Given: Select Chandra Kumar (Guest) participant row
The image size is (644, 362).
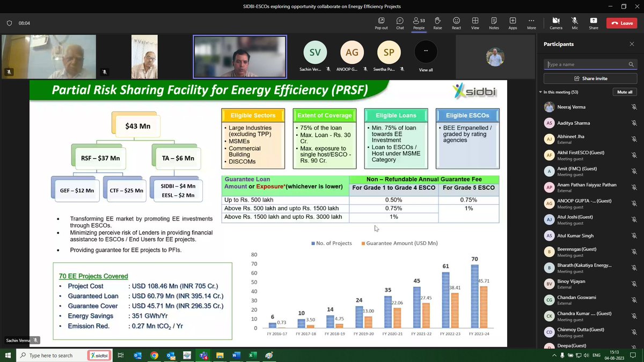Looking at the screenshot, I should [x=590, y=316].
